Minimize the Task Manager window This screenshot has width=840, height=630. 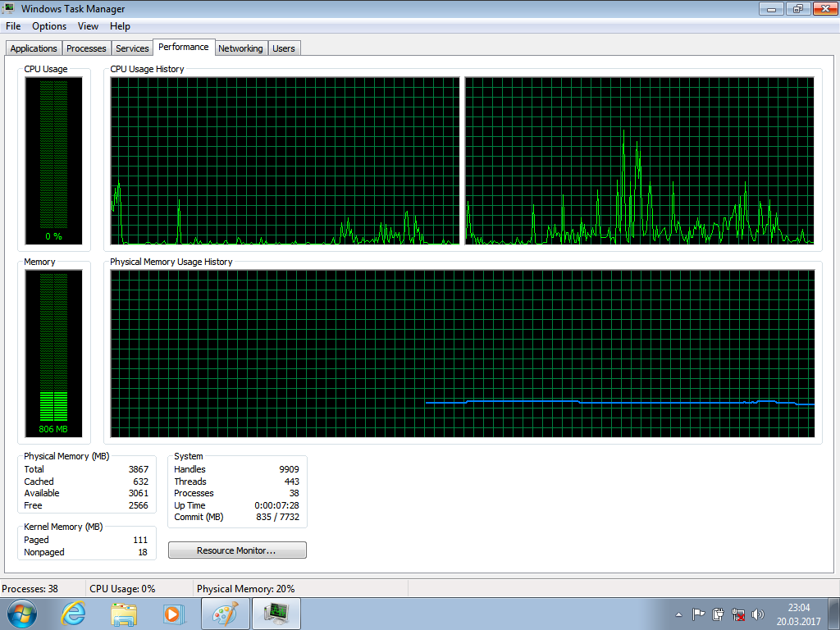[x=772, y=8]
